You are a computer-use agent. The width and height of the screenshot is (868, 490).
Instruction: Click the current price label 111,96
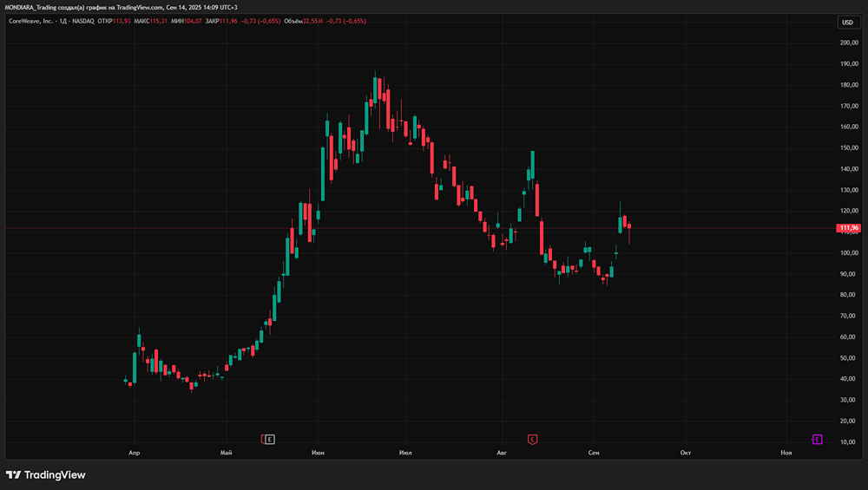[x=849, y=228]
